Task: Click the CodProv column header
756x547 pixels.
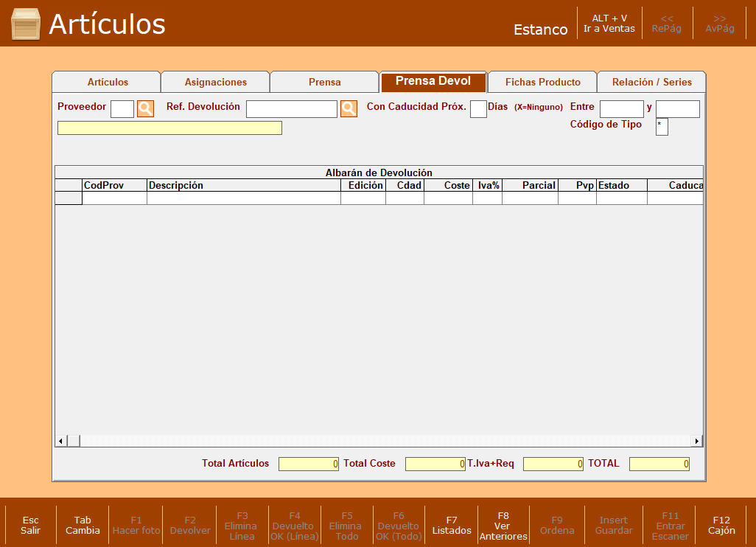Action: pyautogui.click(x=114, y=185)
